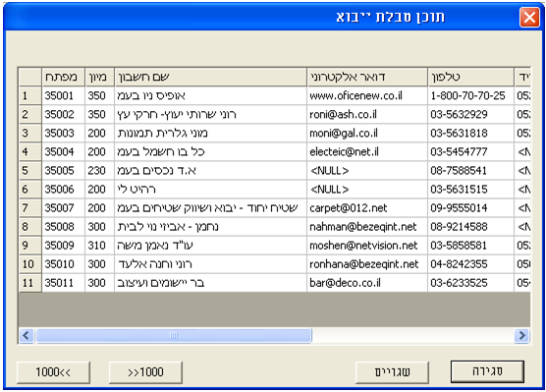
Task: Click sort cell 230 in row 5
Action: [99, 171]
